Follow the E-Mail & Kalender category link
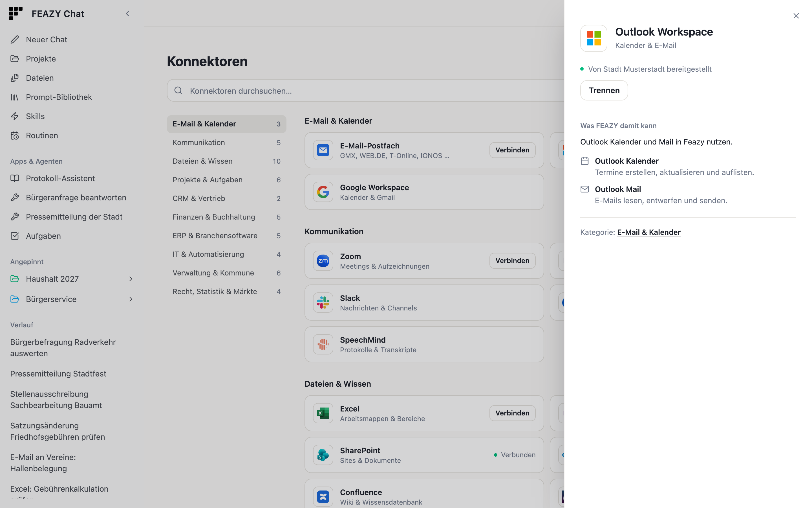This screenshot has height=508, width=812. (648, 232)
